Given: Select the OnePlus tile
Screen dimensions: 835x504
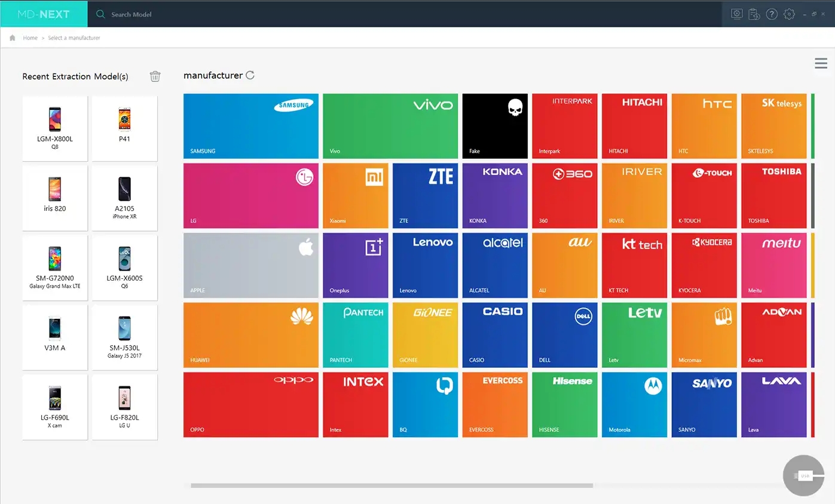Looking at the screenshot, I should (356, 266).
